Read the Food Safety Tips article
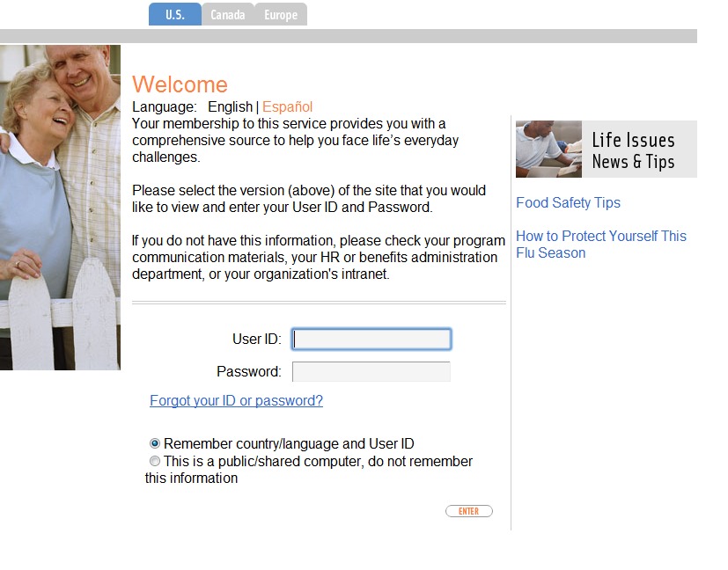The height and width of the screenshot is (570, 728). (569, 202)
